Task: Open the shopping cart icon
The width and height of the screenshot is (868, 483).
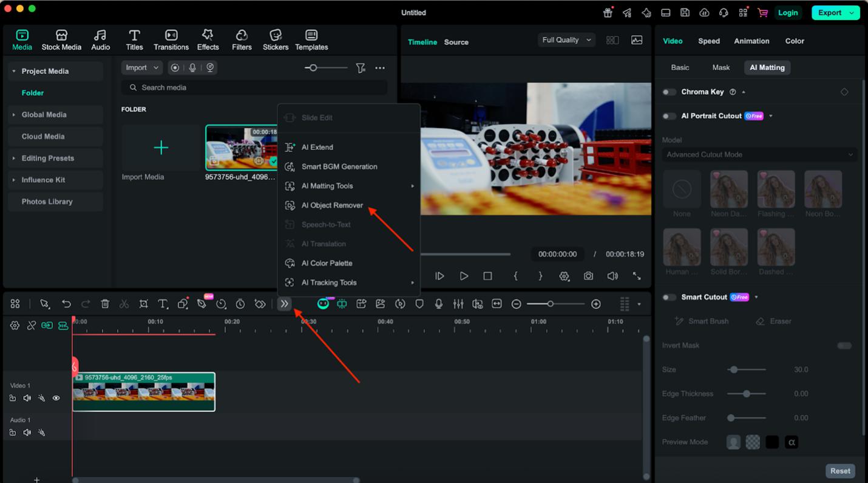Action: pyautogui.click(x=763, y=13)
